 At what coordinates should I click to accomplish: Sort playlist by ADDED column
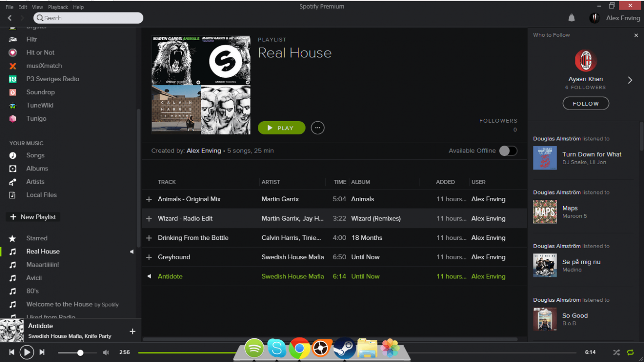point(446,182)
